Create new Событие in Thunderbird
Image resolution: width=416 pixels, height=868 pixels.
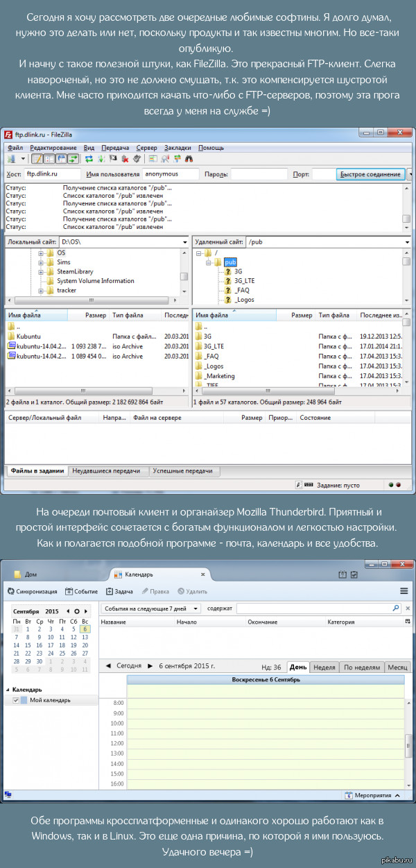click(x=81, y=591)
